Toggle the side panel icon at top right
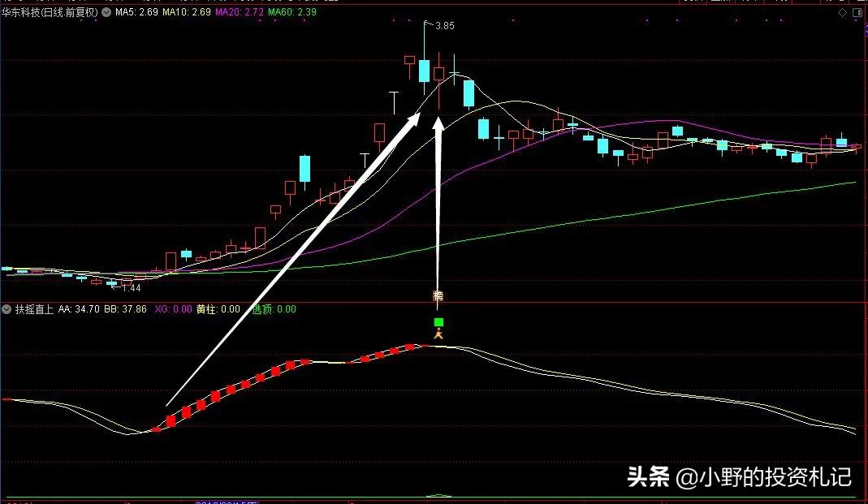Image resolution: width=868 pixels, height=504 pixels. pyautogui.click(x=856, y=13)
